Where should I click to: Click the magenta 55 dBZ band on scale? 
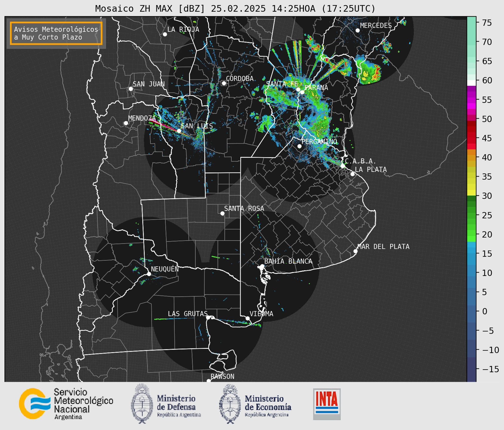coord(471,100)
